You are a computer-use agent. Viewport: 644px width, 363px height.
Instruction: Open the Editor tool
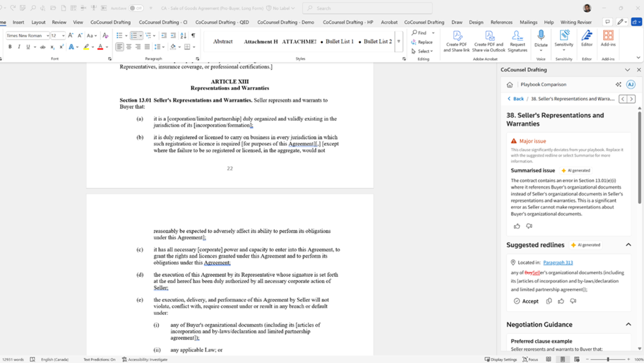coord(587,39)
